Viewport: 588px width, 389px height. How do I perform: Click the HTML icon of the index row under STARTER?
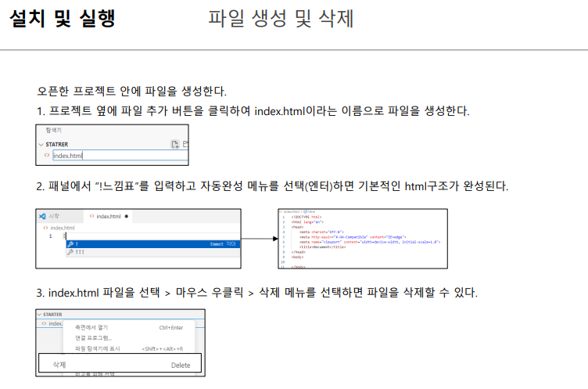pos(45,323)
